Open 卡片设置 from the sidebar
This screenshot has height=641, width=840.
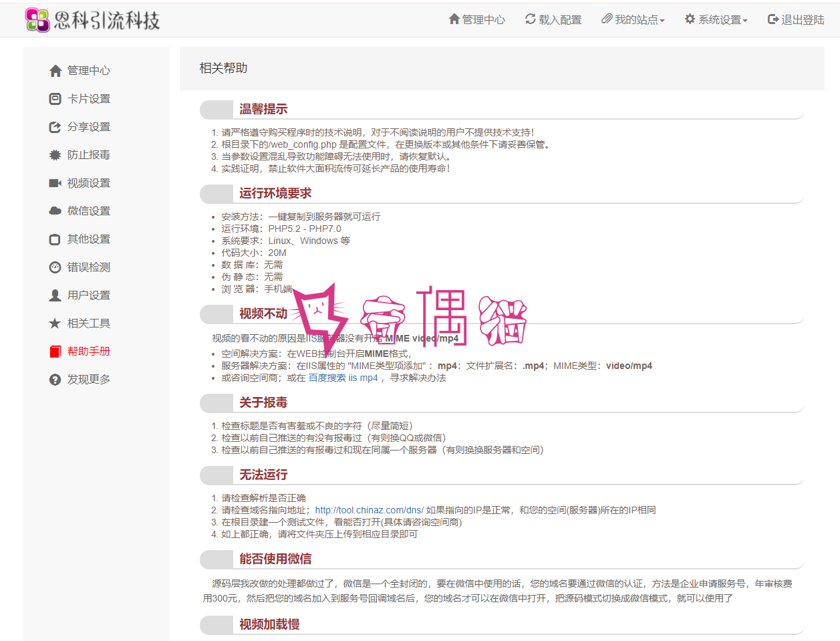89,99
